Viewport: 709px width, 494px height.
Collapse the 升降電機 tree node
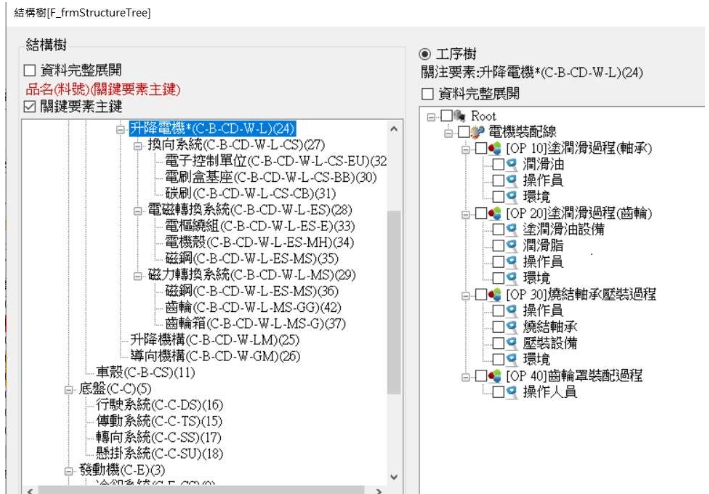[120, 129]
